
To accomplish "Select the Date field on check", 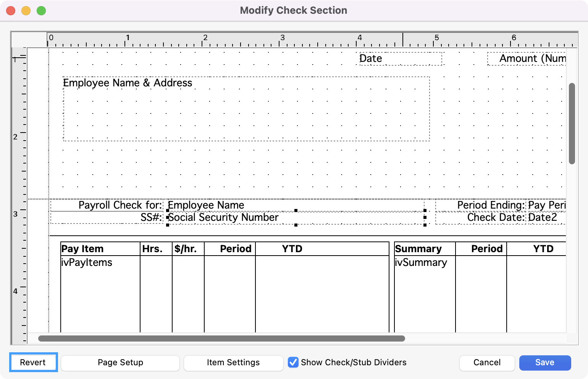I will click(x=400, y=59).
